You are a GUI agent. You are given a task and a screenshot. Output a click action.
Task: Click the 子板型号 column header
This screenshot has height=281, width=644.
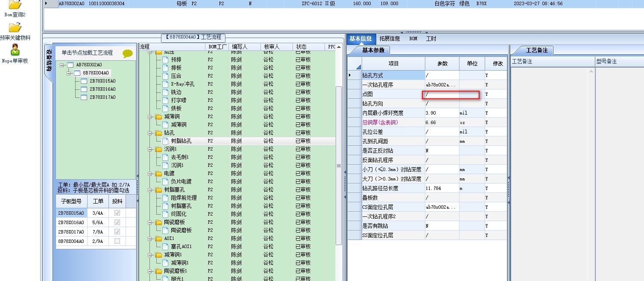click(x=71, y=201)
